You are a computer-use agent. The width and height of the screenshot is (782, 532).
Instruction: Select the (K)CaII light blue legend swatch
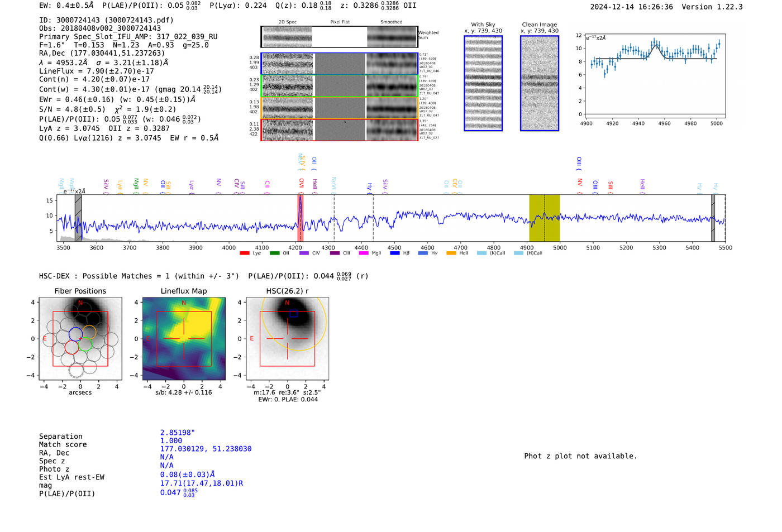click(x=481, y=253)
